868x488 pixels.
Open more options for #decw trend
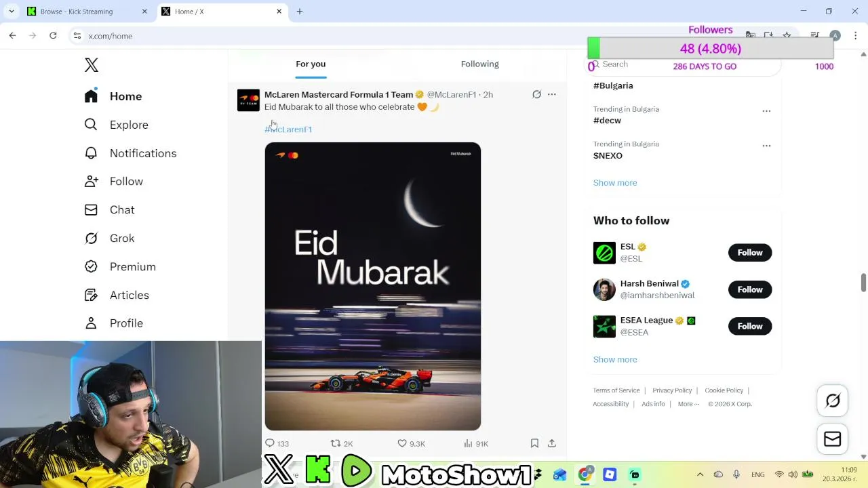766,110
